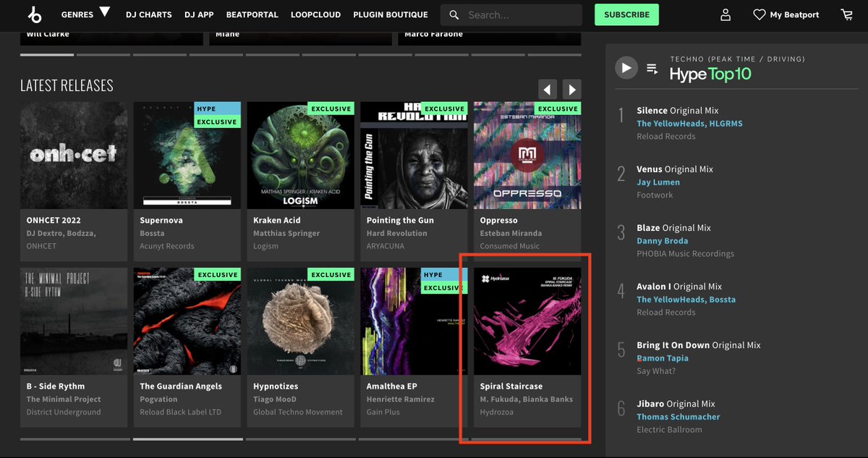The image size is (868, 458).
Task: Open Blaze Original Mix track
Action: coord(673,228)
